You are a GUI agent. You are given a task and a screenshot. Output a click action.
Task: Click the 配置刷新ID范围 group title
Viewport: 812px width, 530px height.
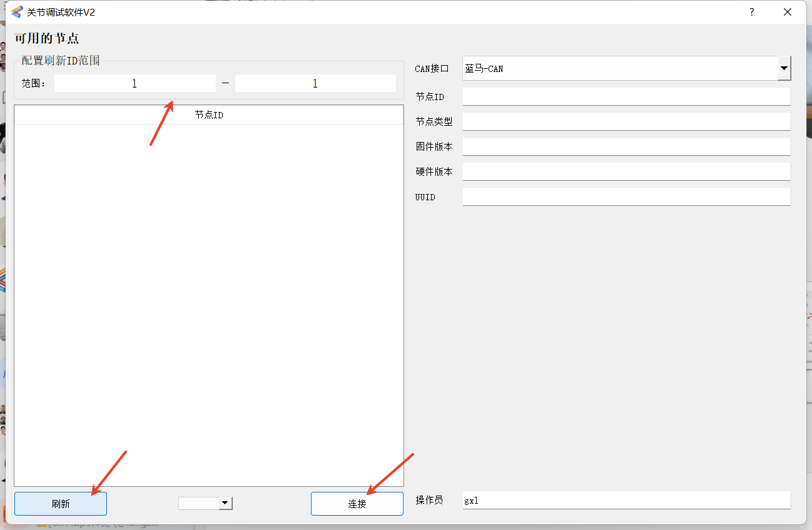[61, 61]
